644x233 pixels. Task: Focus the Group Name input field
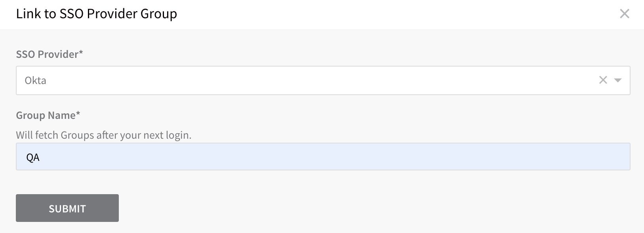(x=323, y=157)
